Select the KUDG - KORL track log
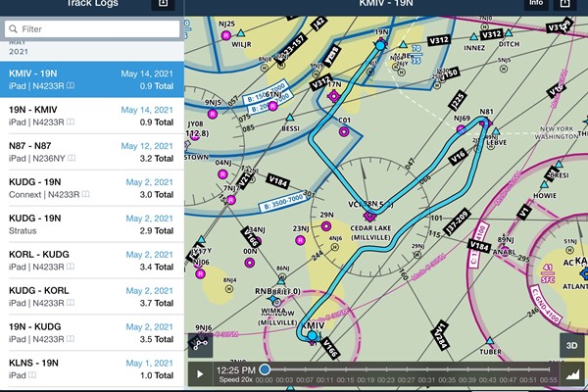The width and height of the screenshot is (588, 392). (91, 297)
